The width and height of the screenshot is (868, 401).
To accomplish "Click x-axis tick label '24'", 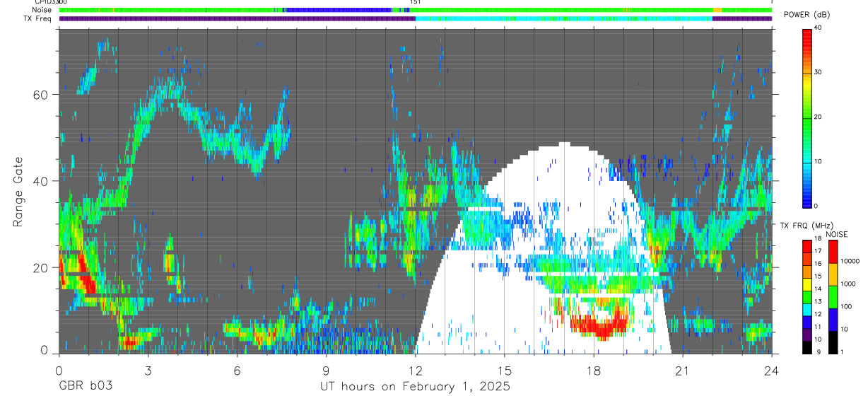I will 772,371.
